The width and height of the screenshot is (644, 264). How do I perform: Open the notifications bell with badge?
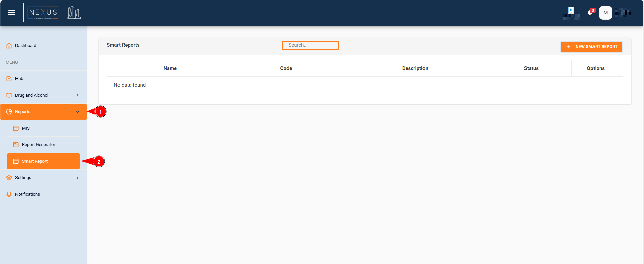pyautogui.click(x=590, y=12)
